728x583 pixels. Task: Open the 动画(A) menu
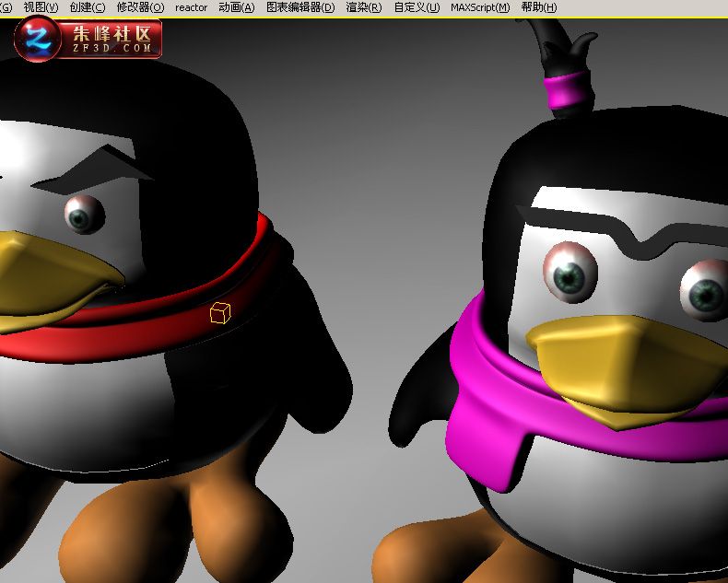[237, 7]
